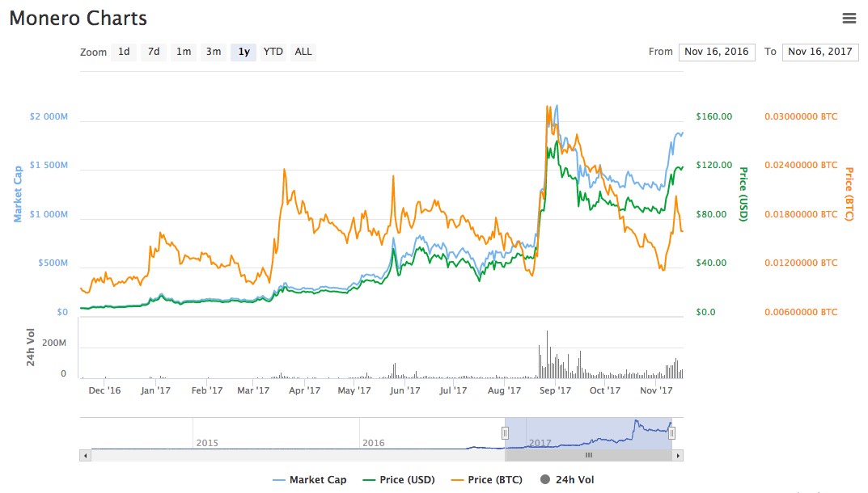The height and width of the screenshot is (493, 868).
Task: Hide the Market Cap series via legend label
Action: coord(318,480)
